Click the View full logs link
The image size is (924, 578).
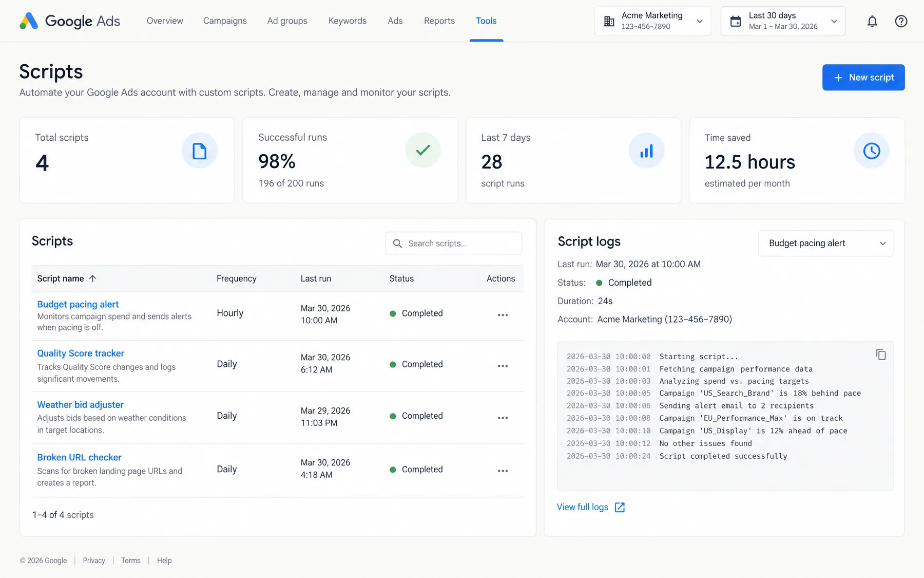(x=583, y=507)
